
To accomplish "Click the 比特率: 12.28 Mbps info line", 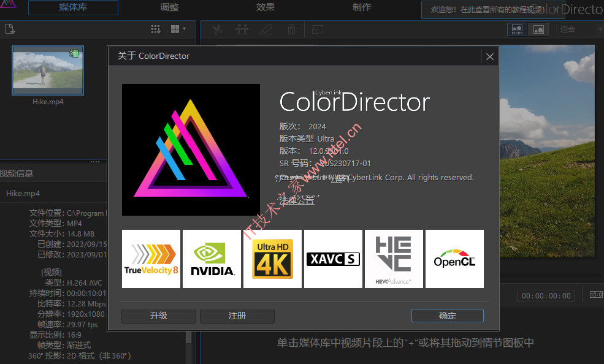I will (71, 303).
